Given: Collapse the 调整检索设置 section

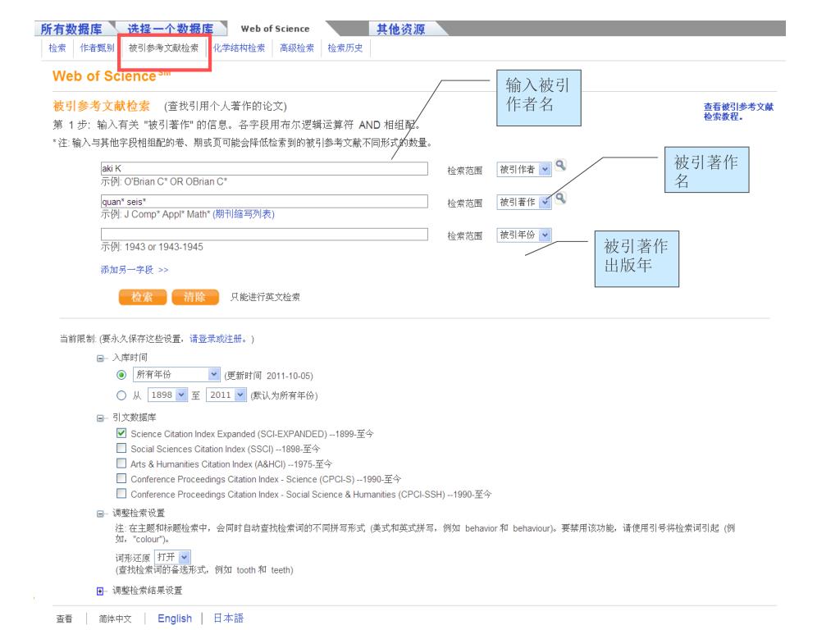Looking at the screenshot, I should click(100, 514).
